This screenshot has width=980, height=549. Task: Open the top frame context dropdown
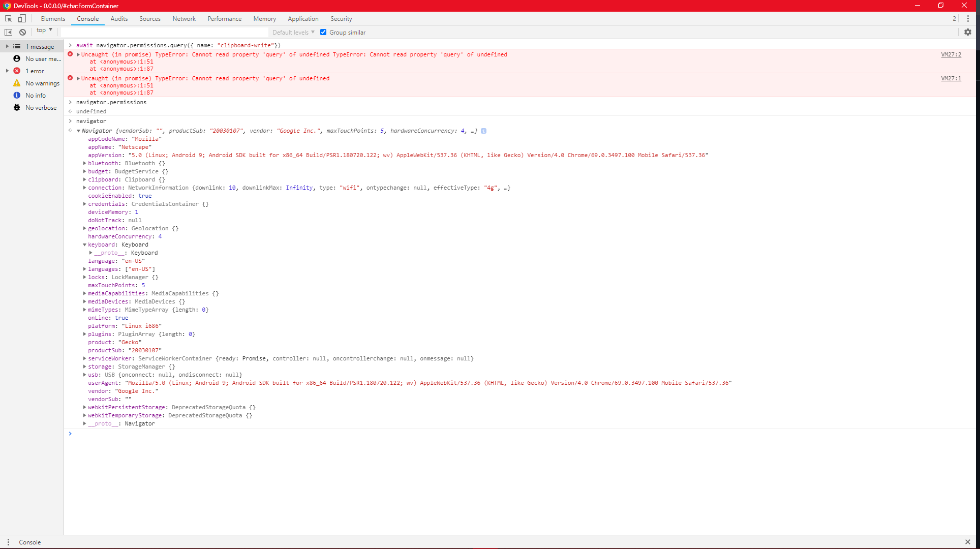44,30
